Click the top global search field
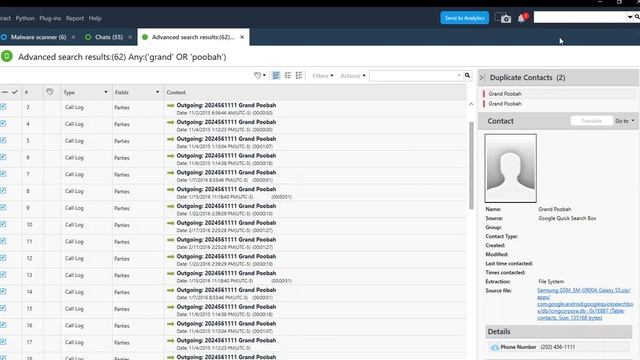The image size is (640, 360). [580, 17]
